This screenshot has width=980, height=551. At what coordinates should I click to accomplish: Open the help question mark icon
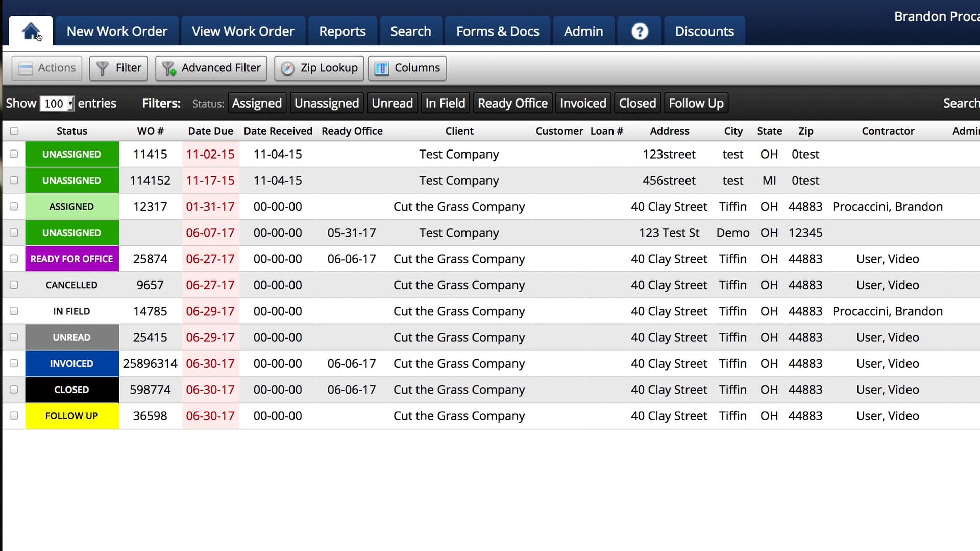click(639, 31)
